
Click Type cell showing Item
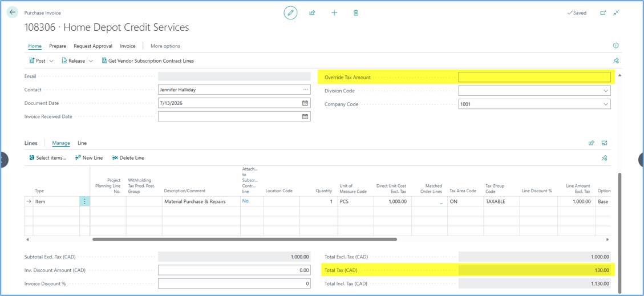56,201
